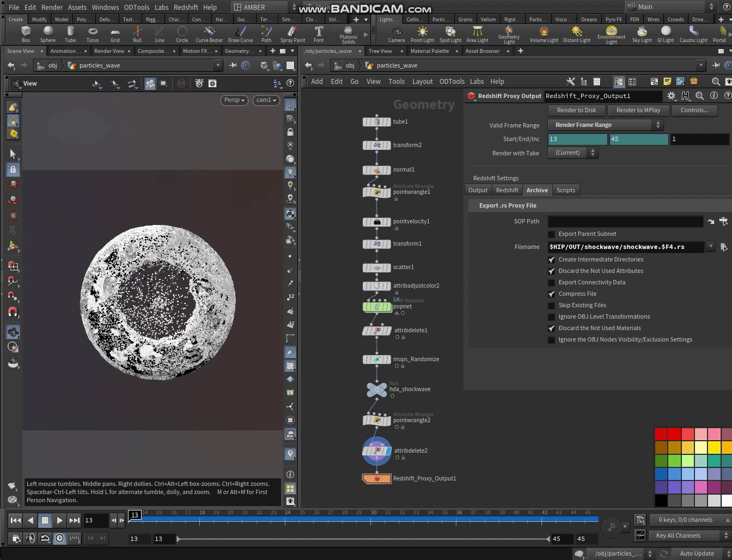Screen dimensions: 732x560
Task: Click the Render to MPlay button
Action: click(638, 110)
